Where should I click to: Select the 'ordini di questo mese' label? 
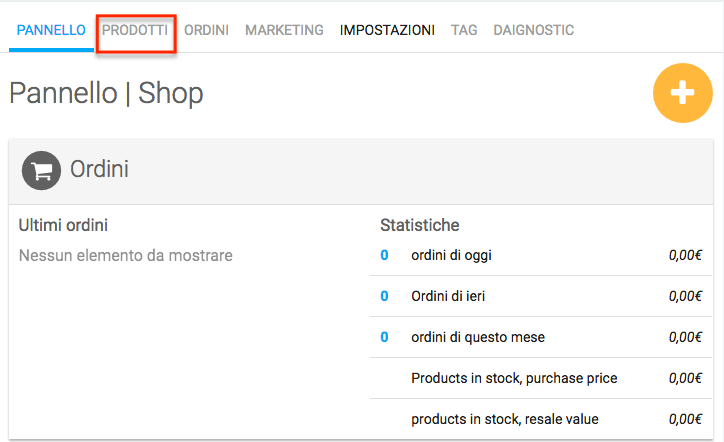(x=478, y=338)
